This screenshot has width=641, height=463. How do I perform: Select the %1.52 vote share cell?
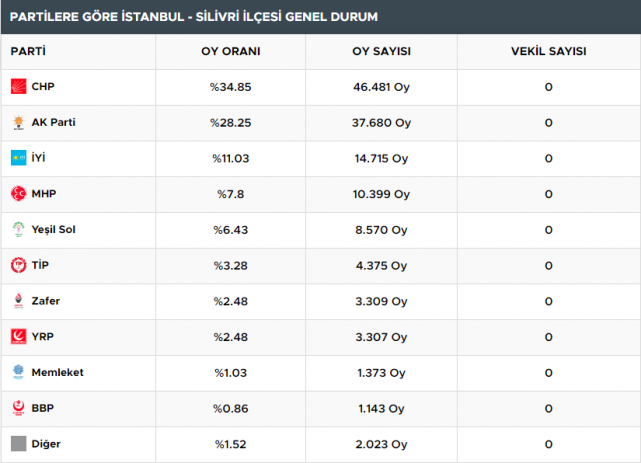click(231, 445)
